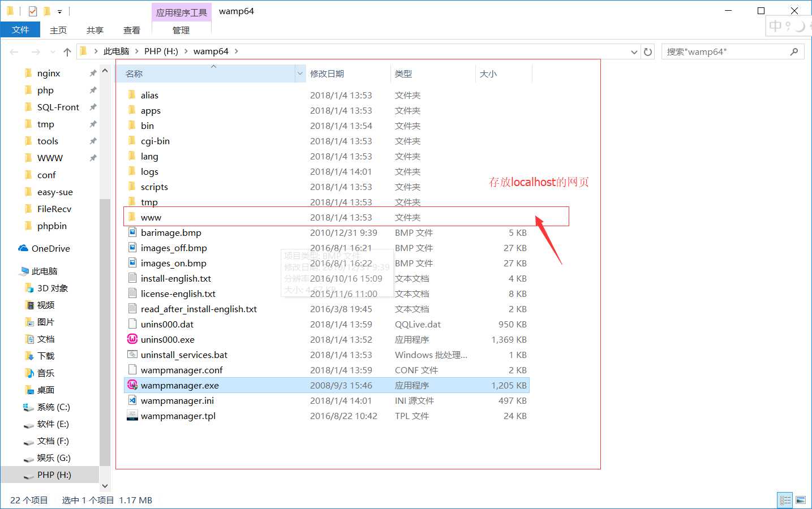Open 3D 对象 in navigation pane

click(53, 288)
